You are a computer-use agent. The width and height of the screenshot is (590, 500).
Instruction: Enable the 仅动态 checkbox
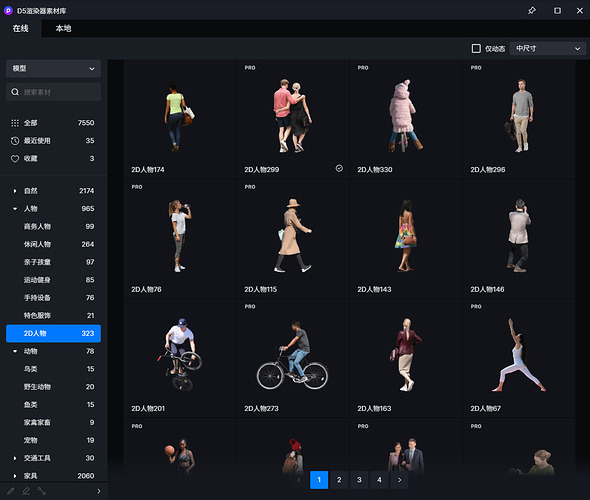[x=476, y=49]
